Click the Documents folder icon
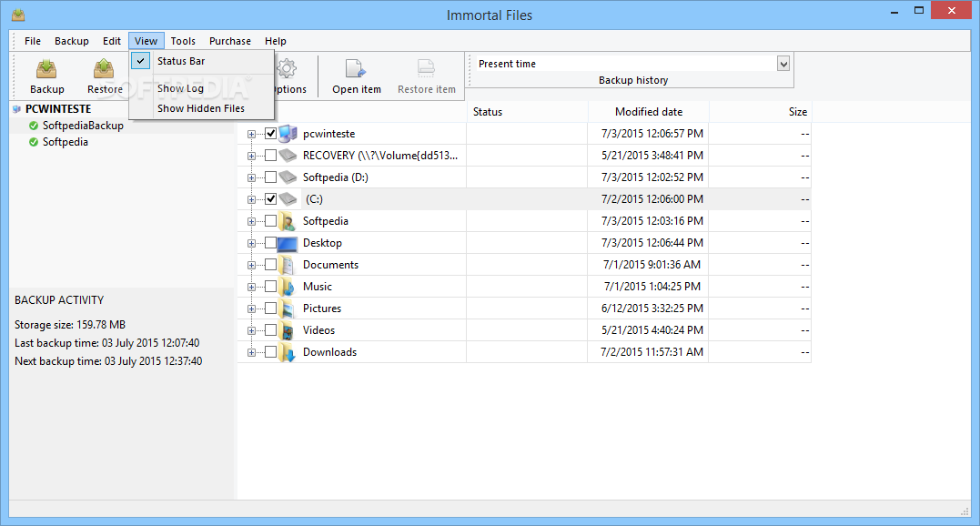The width and height of the screenshot is (980, 526). [287, 265]
